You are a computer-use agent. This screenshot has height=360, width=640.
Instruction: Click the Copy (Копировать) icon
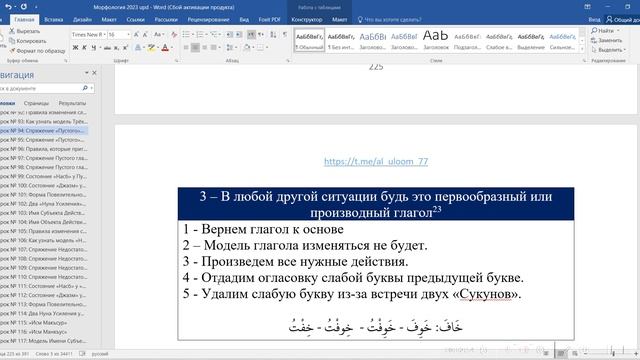(12, 41)
